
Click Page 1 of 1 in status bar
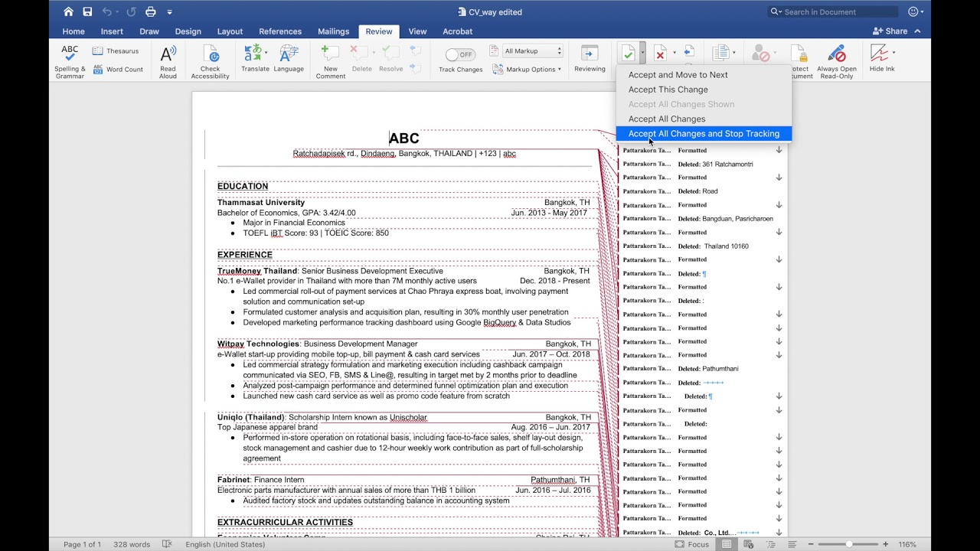(82, 544)
